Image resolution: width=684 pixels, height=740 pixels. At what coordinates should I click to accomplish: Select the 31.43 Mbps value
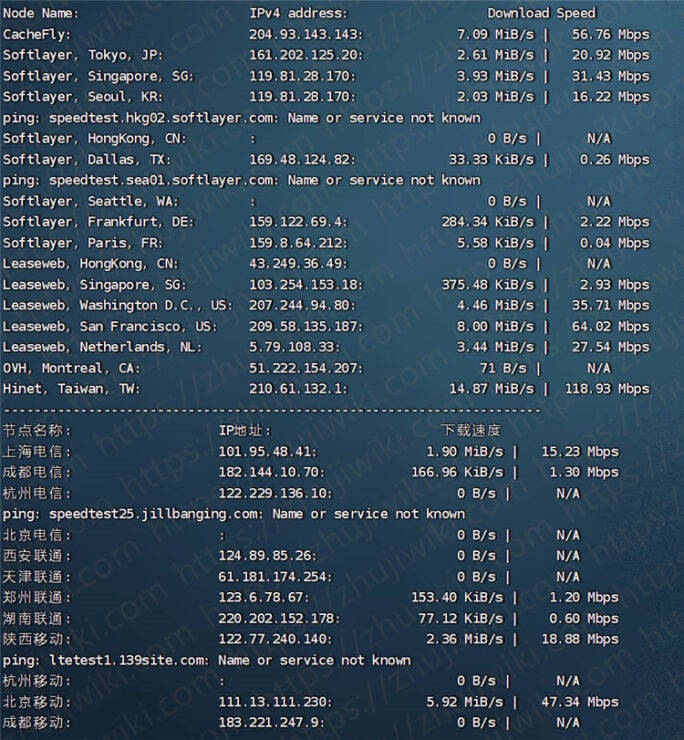tap(611, 76)
